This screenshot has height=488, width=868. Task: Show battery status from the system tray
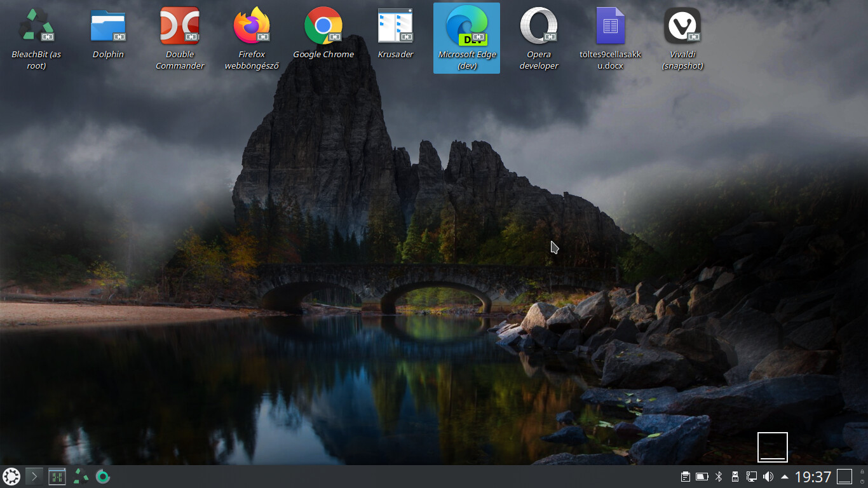[x=702, y=477]
